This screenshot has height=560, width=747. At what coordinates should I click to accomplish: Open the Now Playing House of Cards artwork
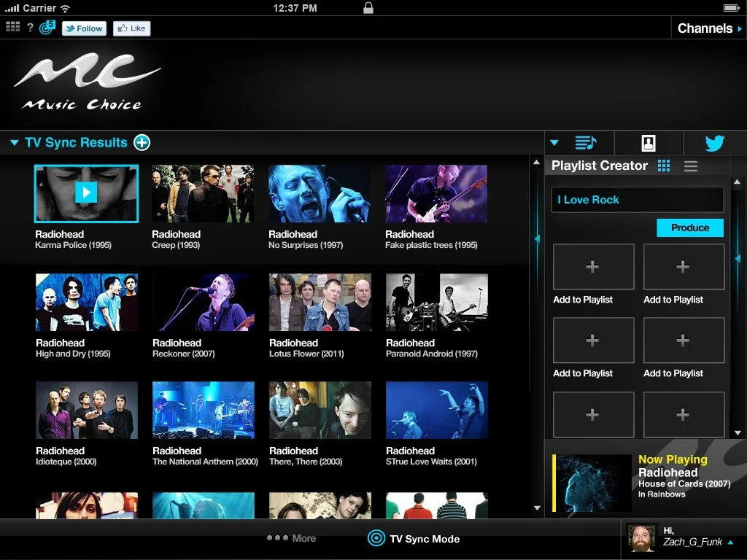pyautogui.click(x=594, y=483)
